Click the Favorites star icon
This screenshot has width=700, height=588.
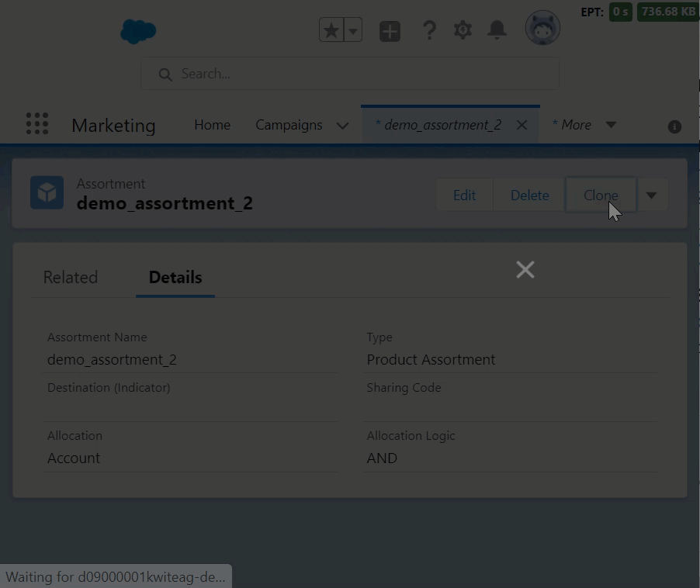(331, 30)
